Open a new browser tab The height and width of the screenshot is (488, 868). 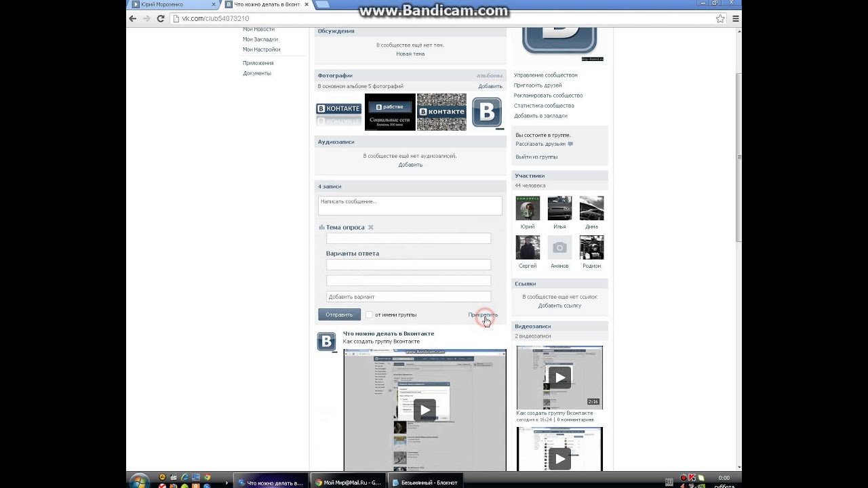click(x=323, y=5)
